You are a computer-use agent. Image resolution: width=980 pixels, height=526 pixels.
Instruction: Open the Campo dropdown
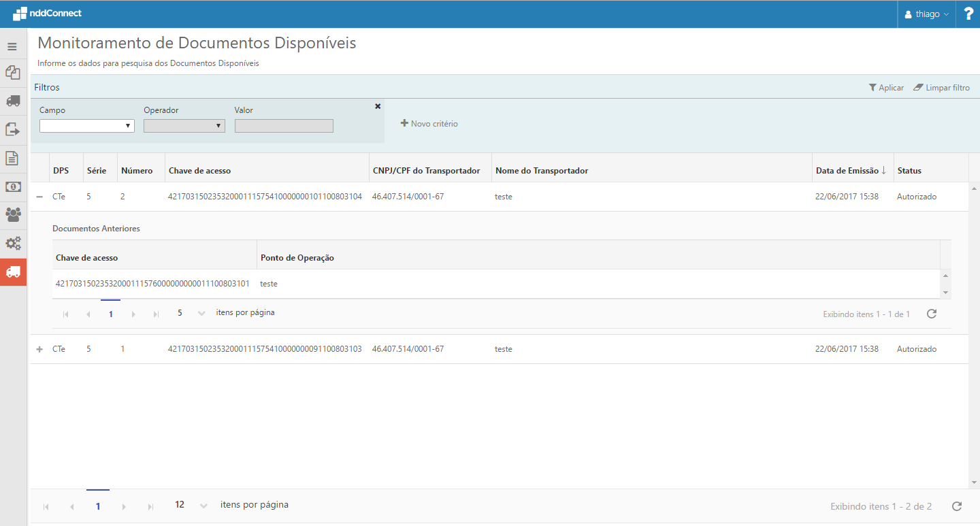[87, 126]
